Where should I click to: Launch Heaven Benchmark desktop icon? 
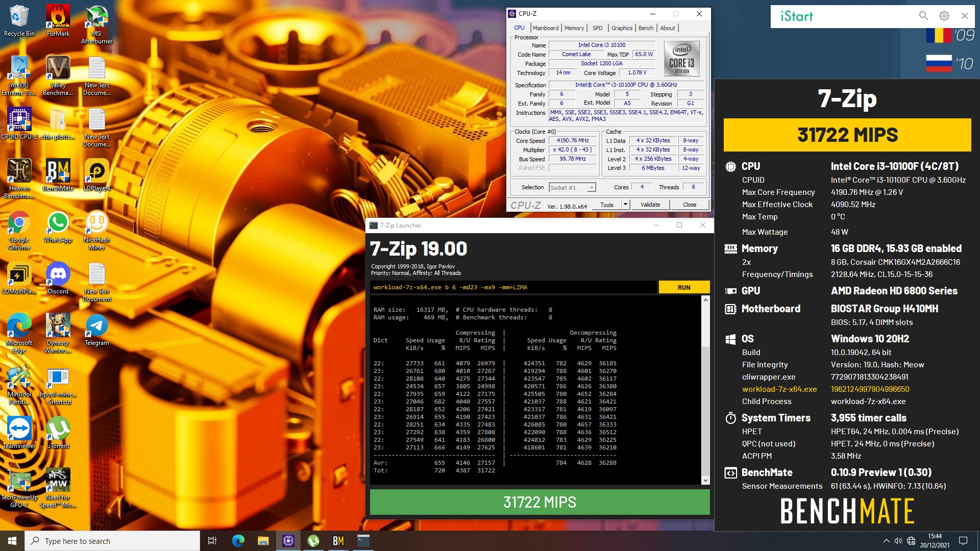tap(19, 179)
